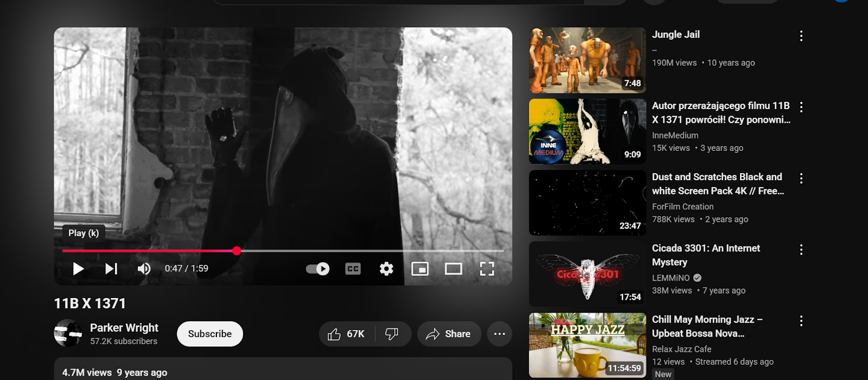
Task: Like the video with thumbs up
Action: [347, 334]
